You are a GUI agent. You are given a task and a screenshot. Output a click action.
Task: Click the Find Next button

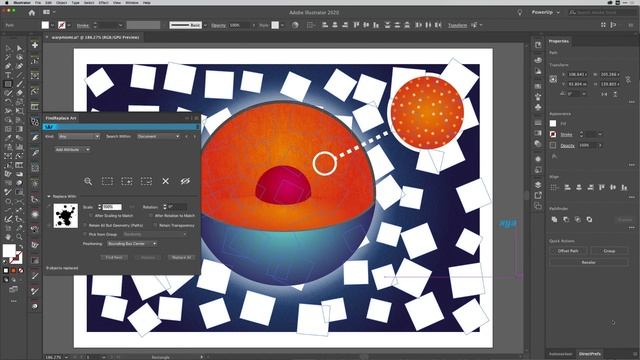pos(114,258)
